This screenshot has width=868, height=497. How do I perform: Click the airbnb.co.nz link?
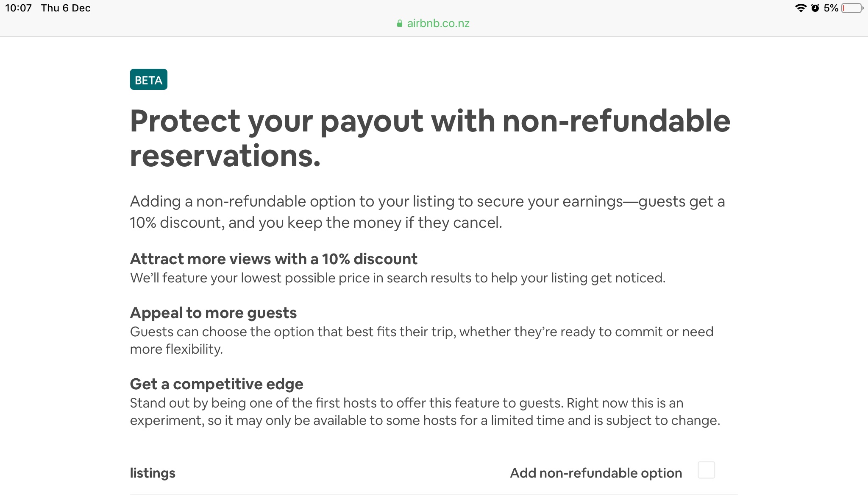pos(437,23)
